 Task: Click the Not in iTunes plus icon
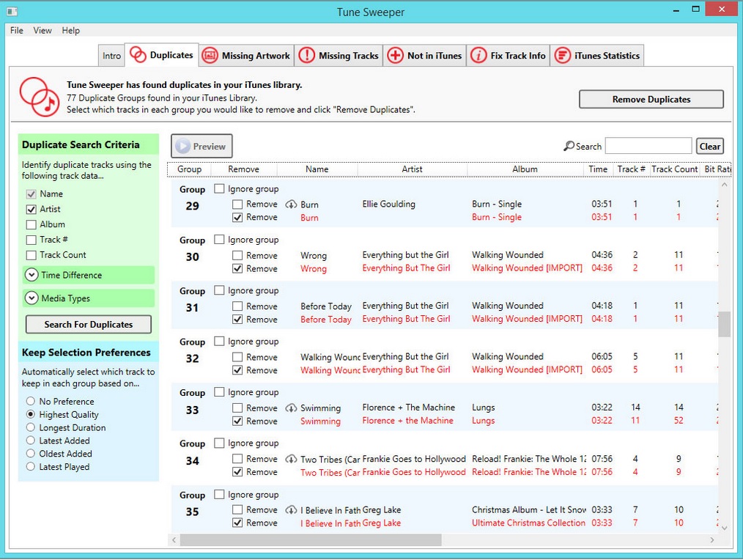[395, 56]
